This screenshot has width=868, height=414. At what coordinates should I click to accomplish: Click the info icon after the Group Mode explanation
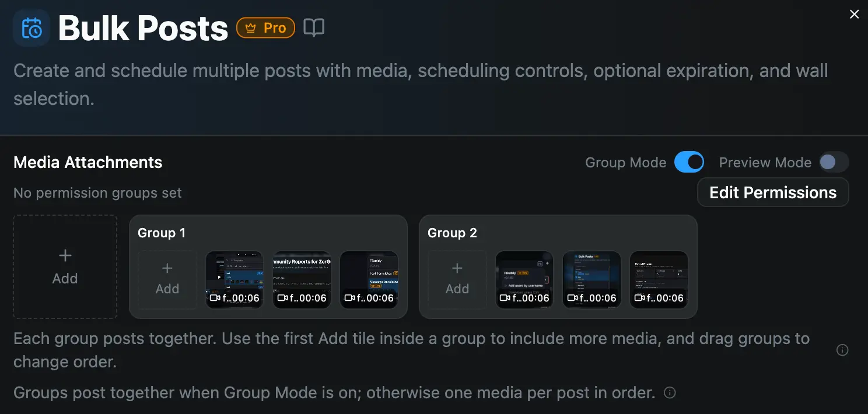coord(670,392)
